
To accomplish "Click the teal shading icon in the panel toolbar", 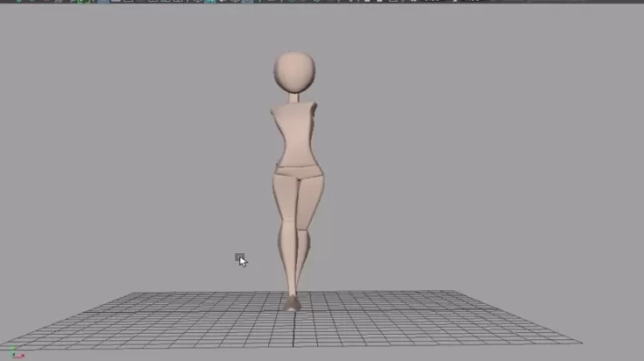I will coord(210,1).
